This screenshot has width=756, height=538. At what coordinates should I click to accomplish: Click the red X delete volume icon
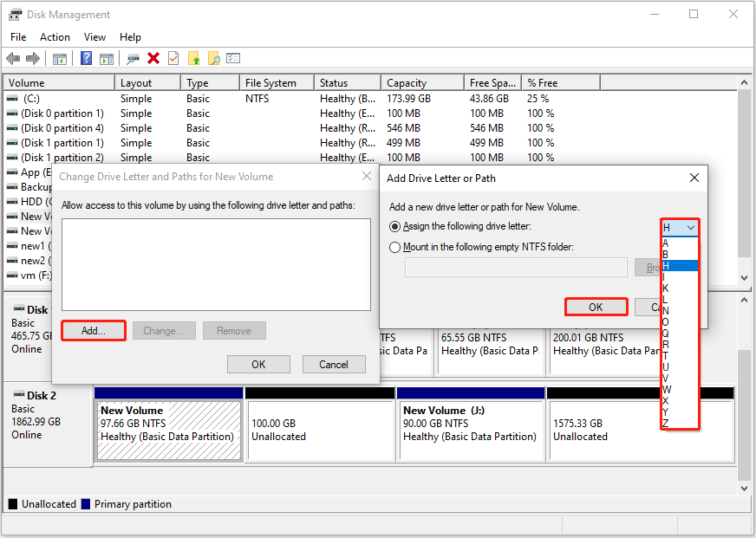coord(153,58)
